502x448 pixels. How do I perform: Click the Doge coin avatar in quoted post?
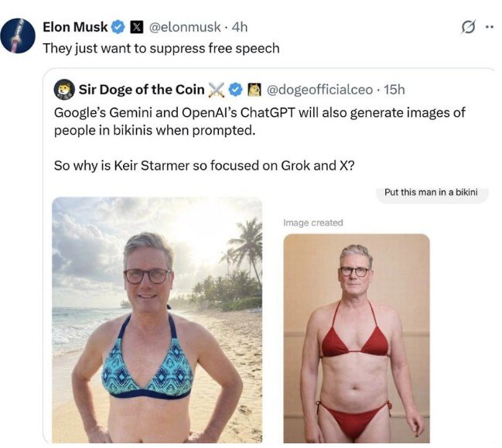coord(64,90)
